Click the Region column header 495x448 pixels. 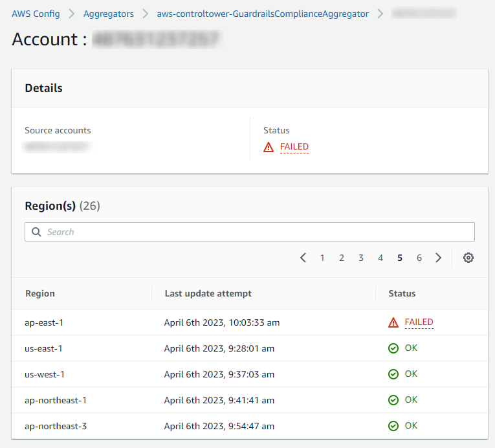pos(40,293)
